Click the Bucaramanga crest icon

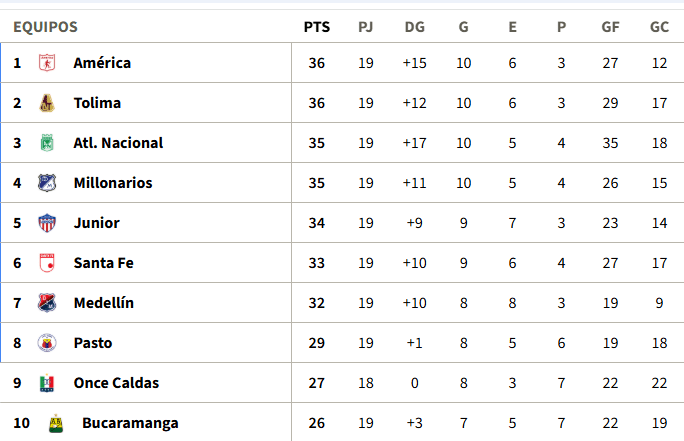point(55,423)
